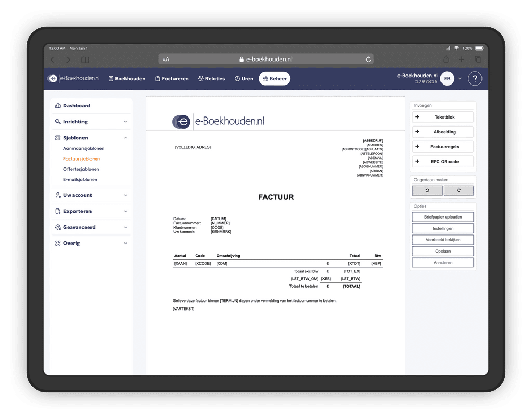Open the Factureren menu
The image size is (532, 419).
172,79
